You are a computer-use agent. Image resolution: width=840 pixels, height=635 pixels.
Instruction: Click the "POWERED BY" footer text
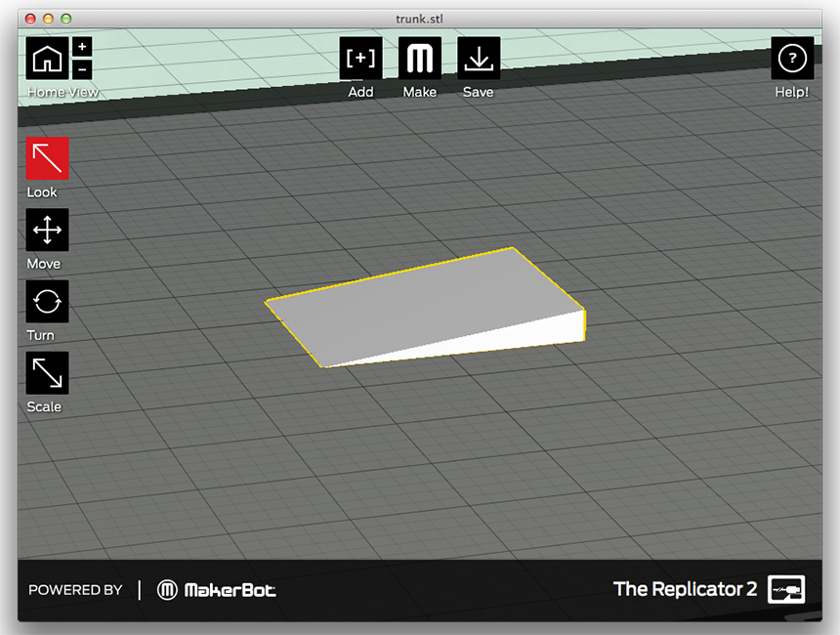(x=75, y=590)
